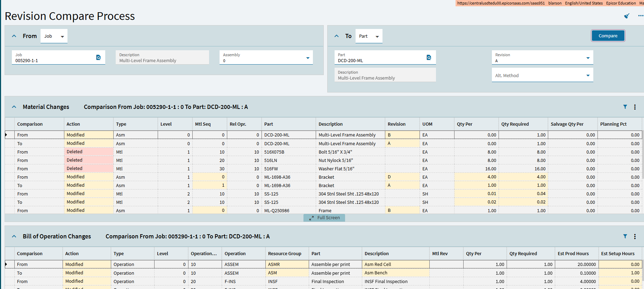Open the To type dropdown showing Part

pos(369,36)
